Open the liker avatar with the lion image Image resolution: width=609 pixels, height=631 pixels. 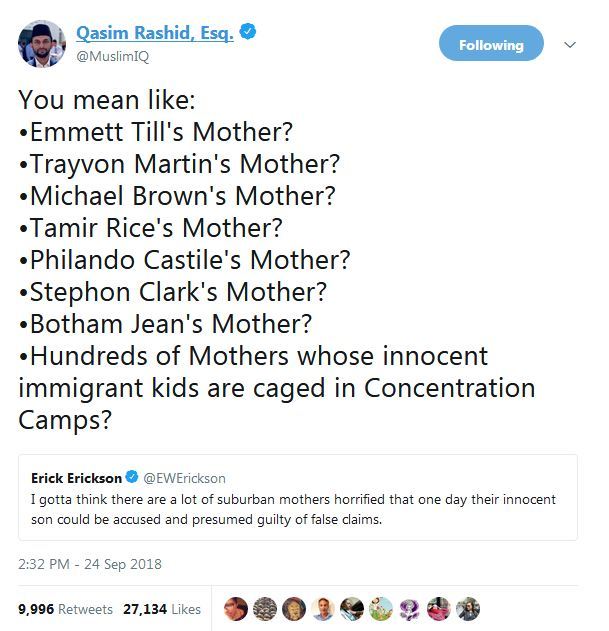pos(293,608)
